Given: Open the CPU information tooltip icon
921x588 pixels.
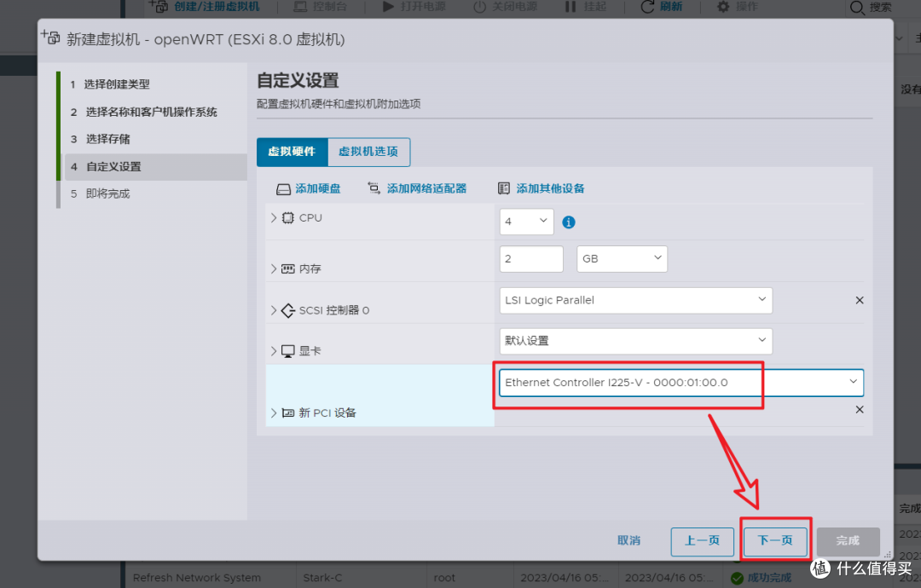Looking at the screenshot, I should [x=568, y=222].
